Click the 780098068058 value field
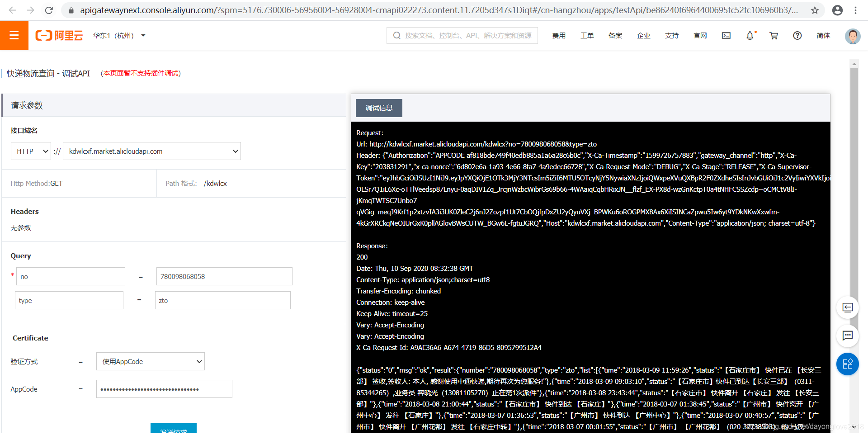 (224, 276)
